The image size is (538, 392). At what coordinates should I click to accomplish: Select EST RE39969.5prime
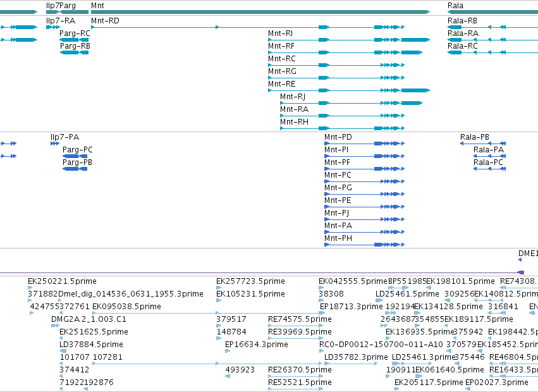click(x=300, y=332)
